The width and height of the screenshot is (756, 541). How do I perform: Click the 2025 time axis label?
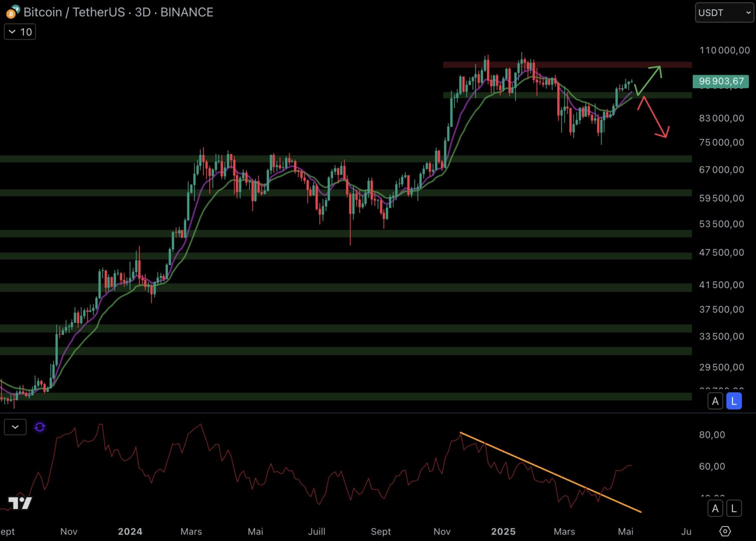point(503,531)
